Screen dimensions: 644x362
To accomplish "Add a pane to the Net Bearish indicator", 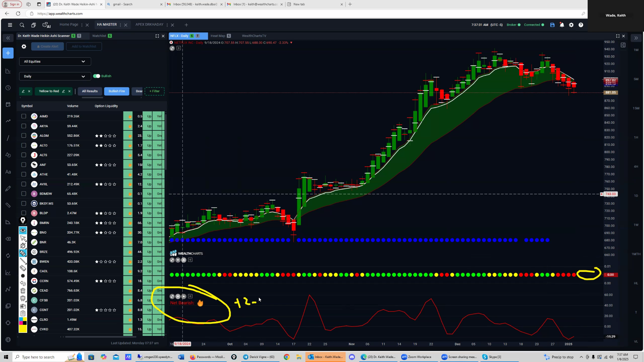I will tap(190, 296).
